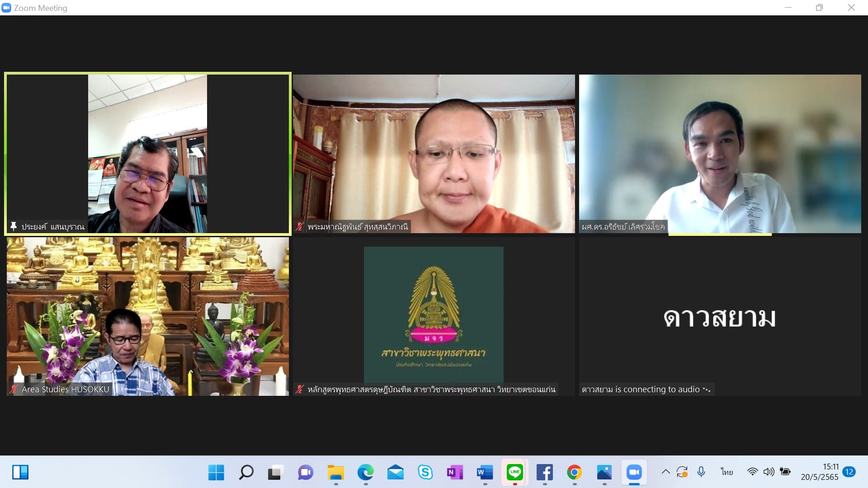Switch input language ไทย indicator
Image resolution: width=868 pixels, height=488 pixels.
pos(727,472)
